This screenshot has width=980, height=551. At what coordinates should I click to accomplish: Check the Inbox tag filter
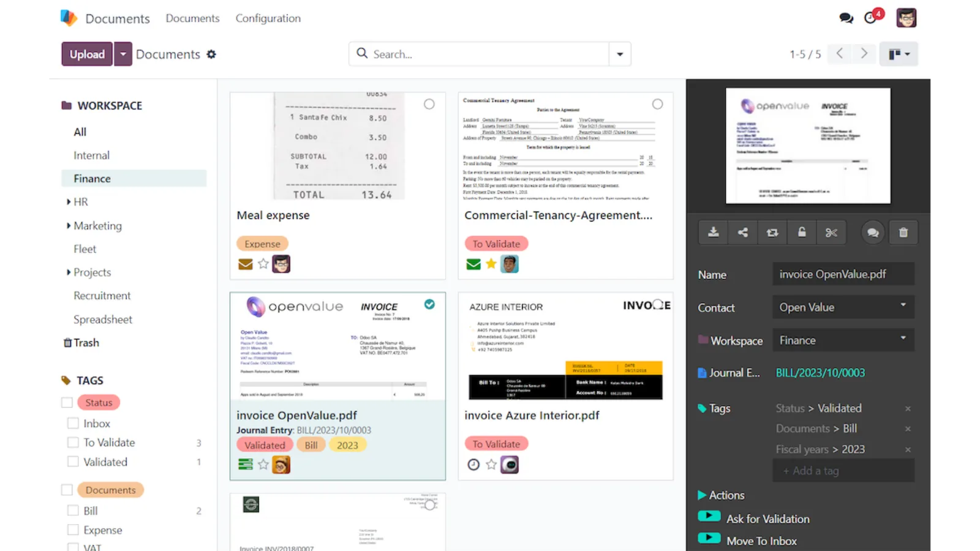pyautogui.click(x=73, y=423)
